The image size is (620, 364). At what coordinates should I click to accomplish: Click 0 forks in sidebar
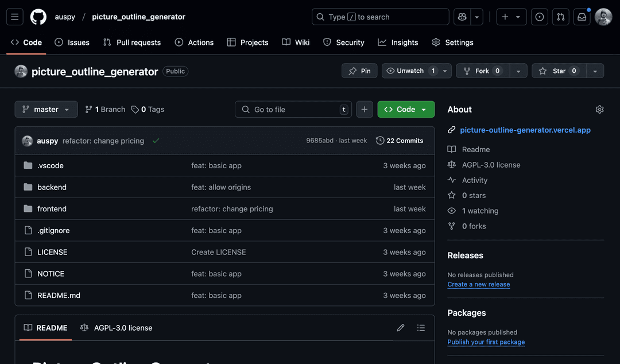point(474,226)
